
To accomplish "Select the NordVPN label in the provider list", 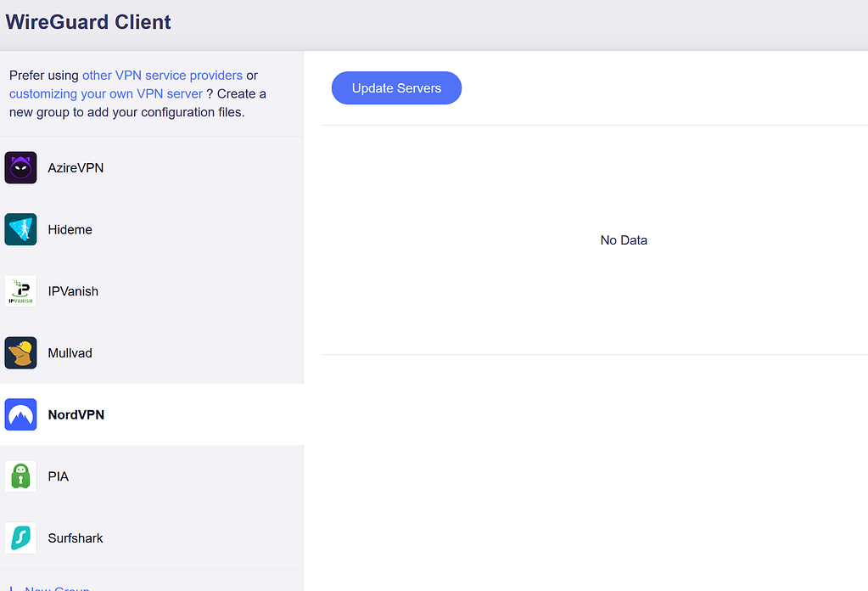I will point(76,415).
